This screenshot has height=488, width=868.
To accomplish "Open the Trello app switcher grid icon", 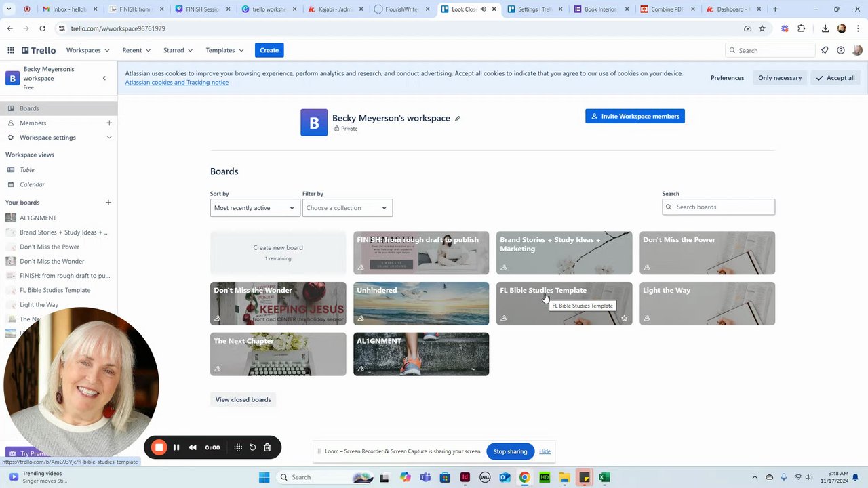I will (x=11, y=50).
